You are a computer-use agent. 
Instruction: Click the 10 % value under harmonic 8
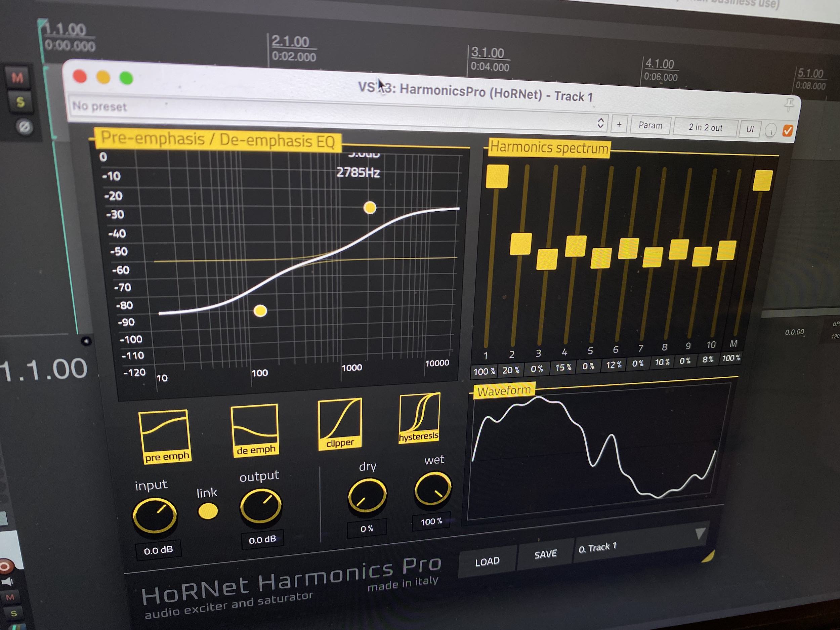pyautogui.click(x=662, y=362)
